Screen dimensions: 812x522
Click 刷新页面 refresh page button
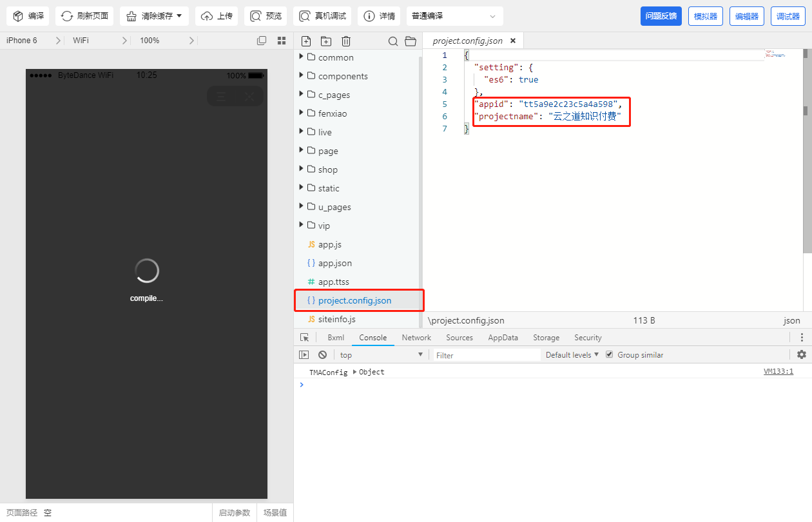pos(84,16)
